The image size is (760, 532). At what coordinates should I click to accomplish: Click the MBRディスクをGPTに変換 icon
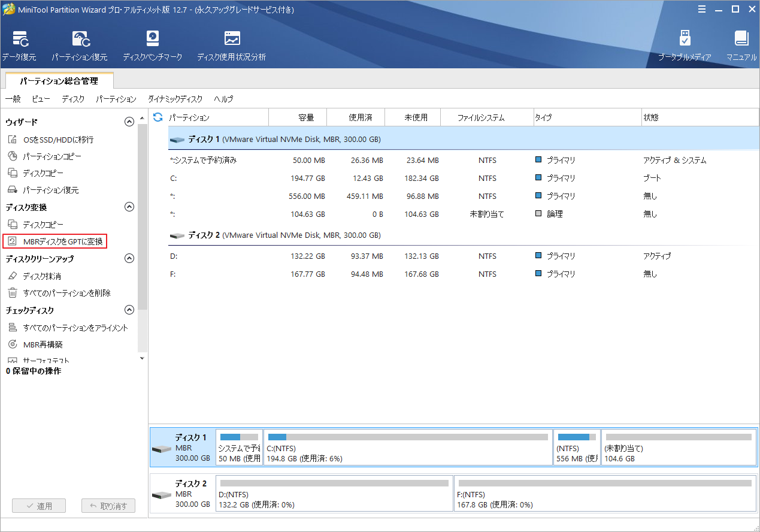(x=13, y=241)
